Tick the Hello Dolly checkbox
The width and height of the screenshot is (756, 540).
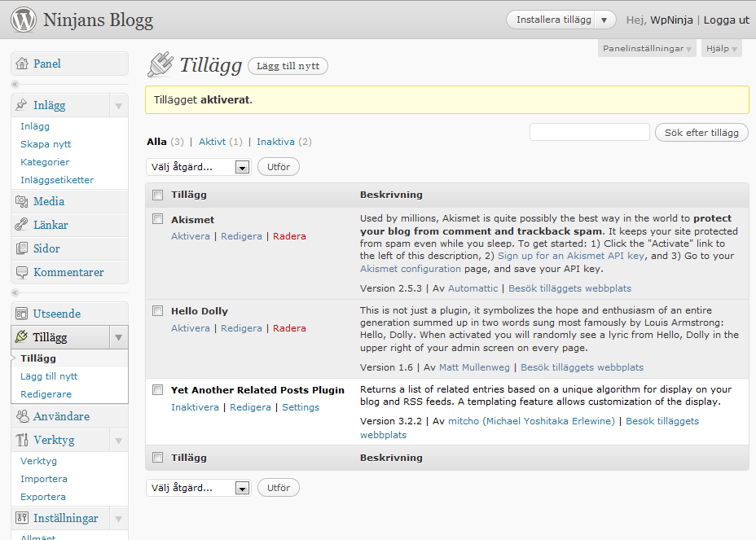(158, 310)
